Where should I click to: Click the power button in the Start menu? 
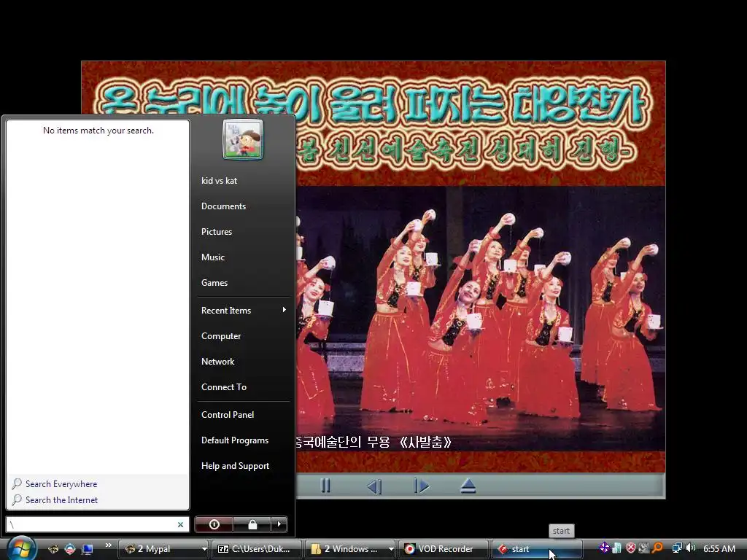click(x=214, y=524)
